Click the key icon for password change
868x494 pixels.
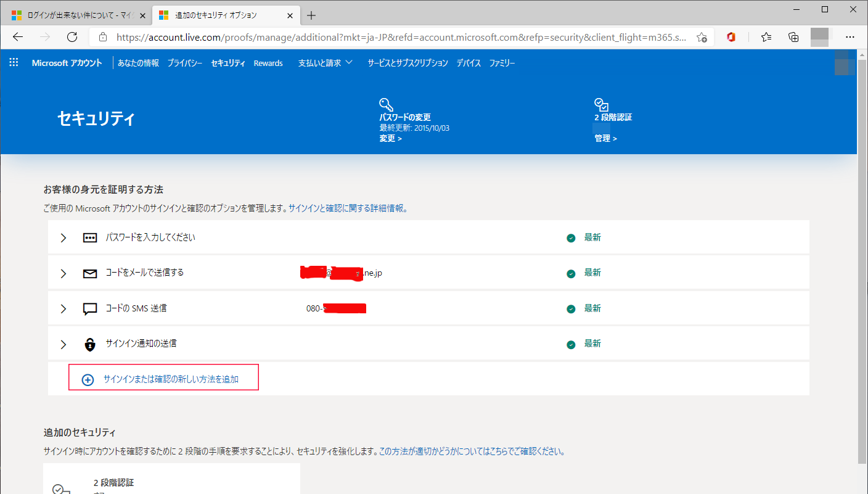click(x=386, y=104)
